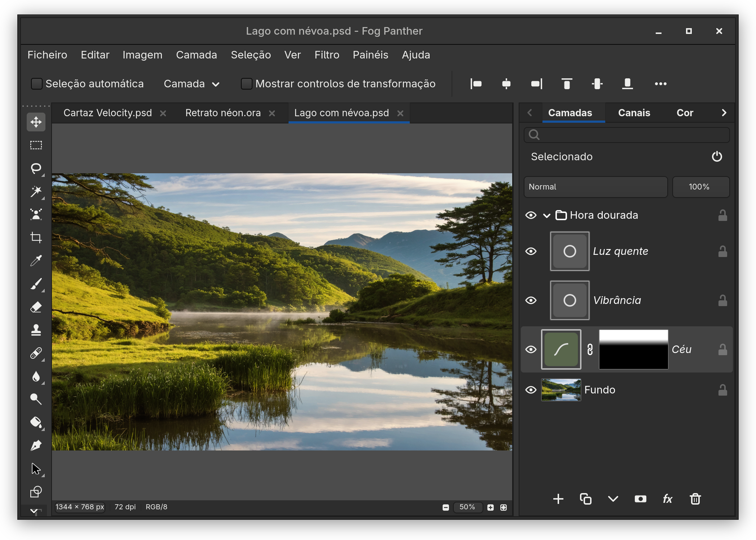
Task: Open the Normal blend mode dropdown
Action: [595, 187]
